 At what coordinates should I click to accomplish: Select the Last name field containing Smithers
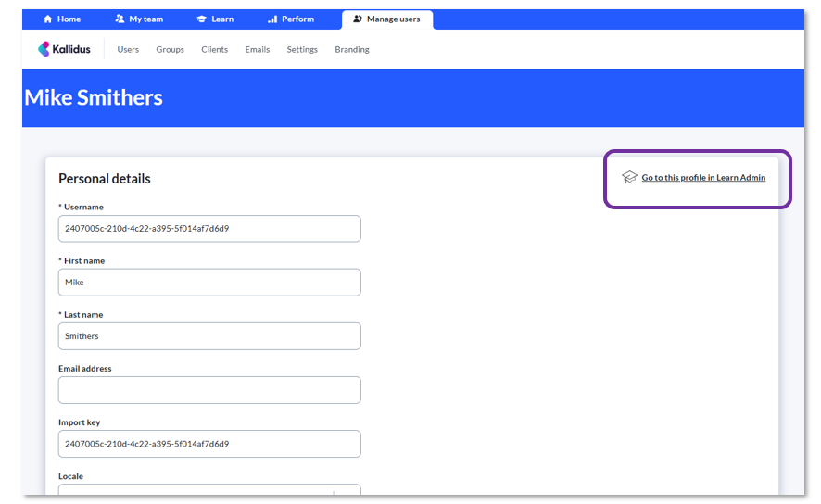209,336
